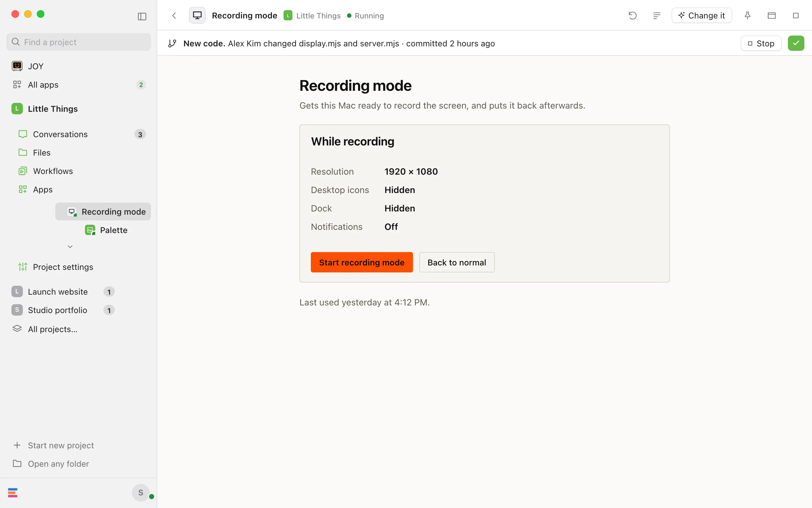Click the green checkmark accept button

[x=796, y=43]
